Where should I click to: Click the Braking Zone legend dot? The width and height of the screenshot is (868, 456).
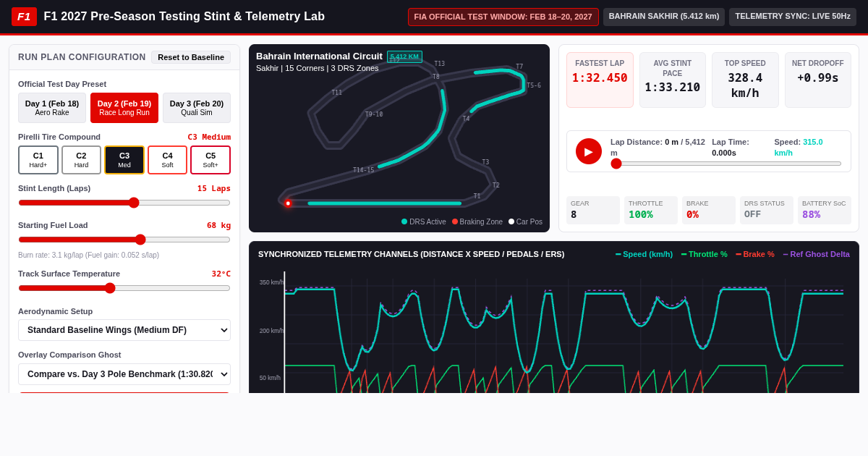455,221
